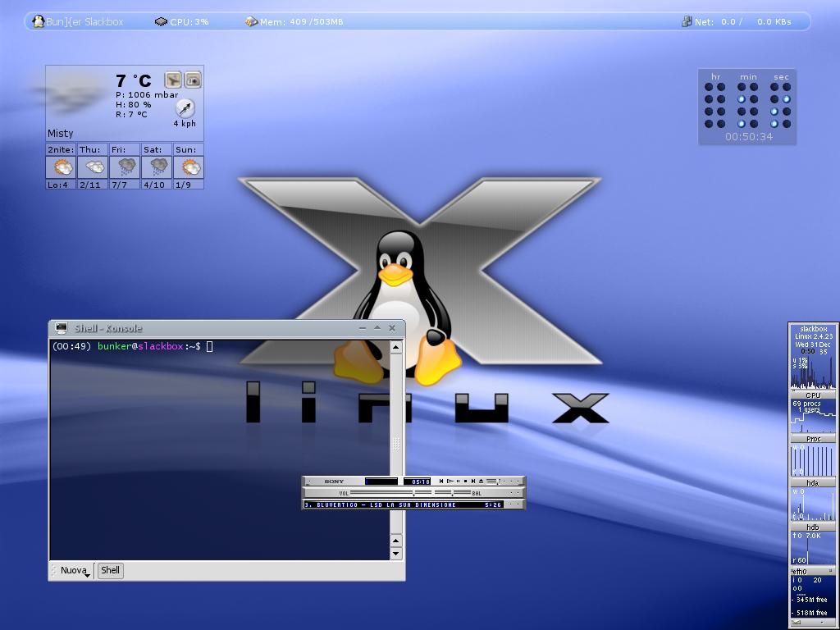Adjust the BAL balance slider in the media player
Screen dimensions: 840x630
[453, 492]
